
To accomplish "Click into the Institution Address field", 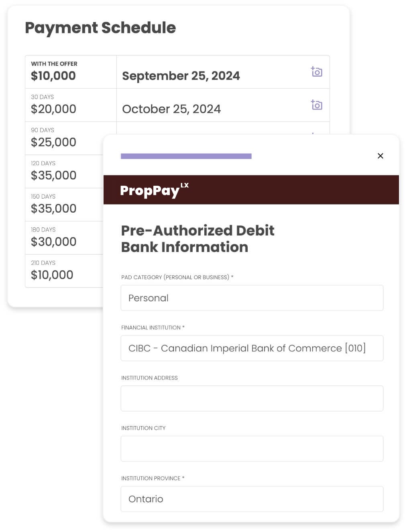I will coord(252,398).
